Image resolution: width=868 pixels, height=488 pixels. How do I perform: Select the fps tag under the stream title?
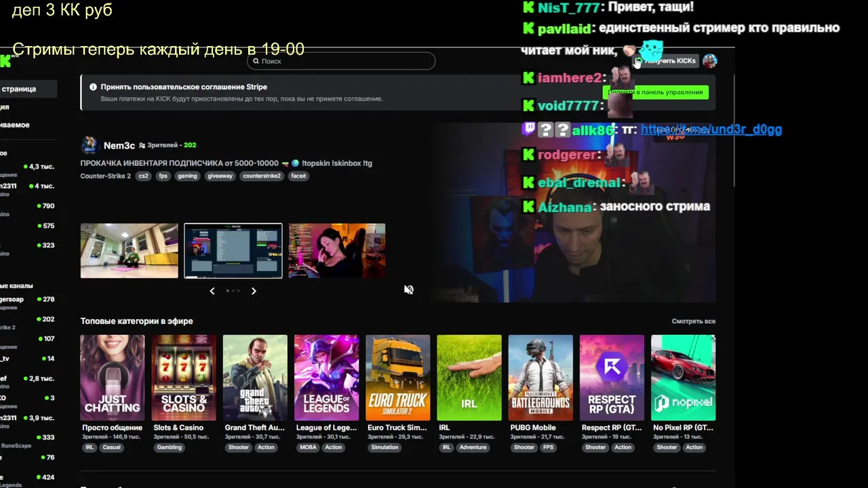(x=163, y=176)
